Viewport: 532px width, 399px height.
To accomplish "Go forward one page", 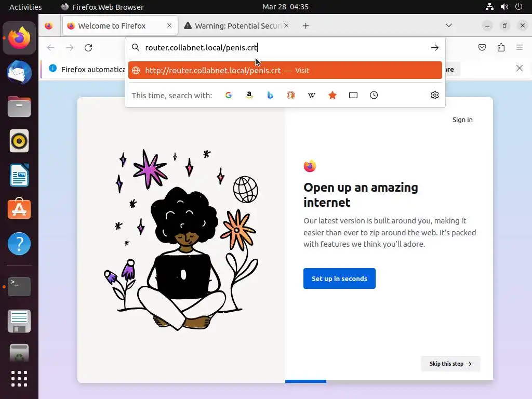I will click(70, 48).
